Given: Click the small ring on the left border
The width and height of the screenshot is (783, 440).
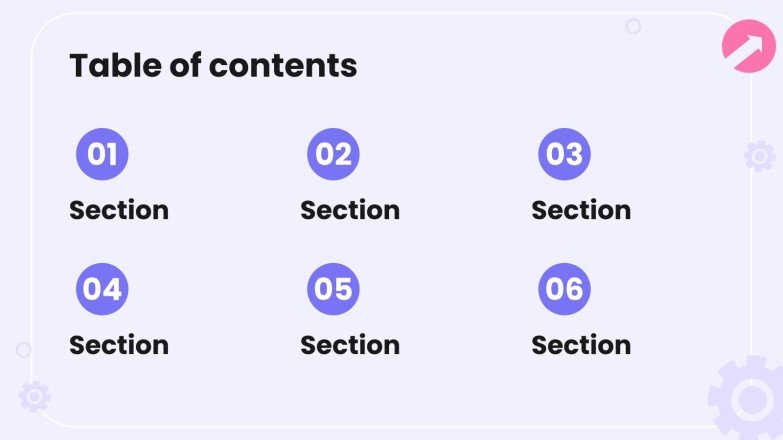Looking at the screenshot, I should (x=23, y=350).
